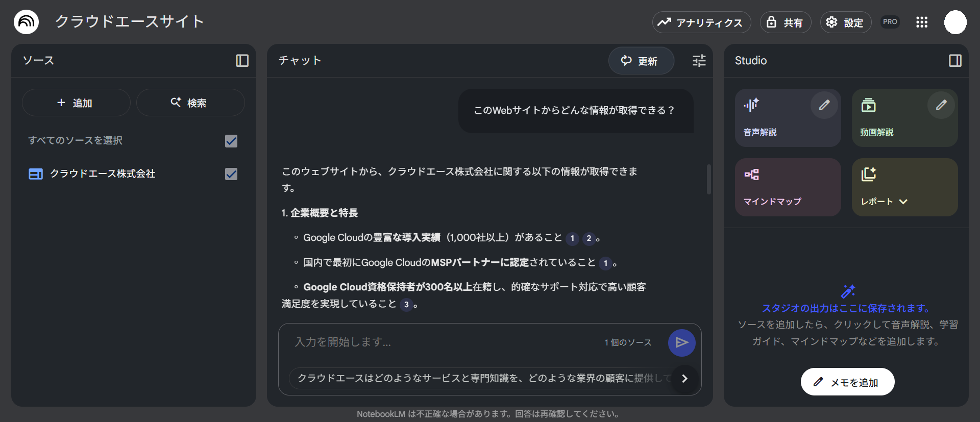Generate a マインドマップ
980x422 pixels.
[788, 187]
